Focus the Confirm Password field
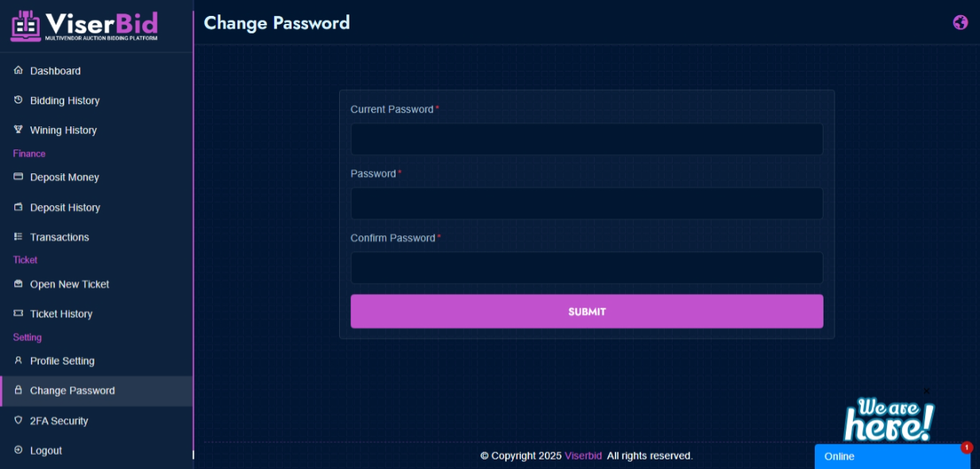The image size is (980, 469). click(587, 268)
